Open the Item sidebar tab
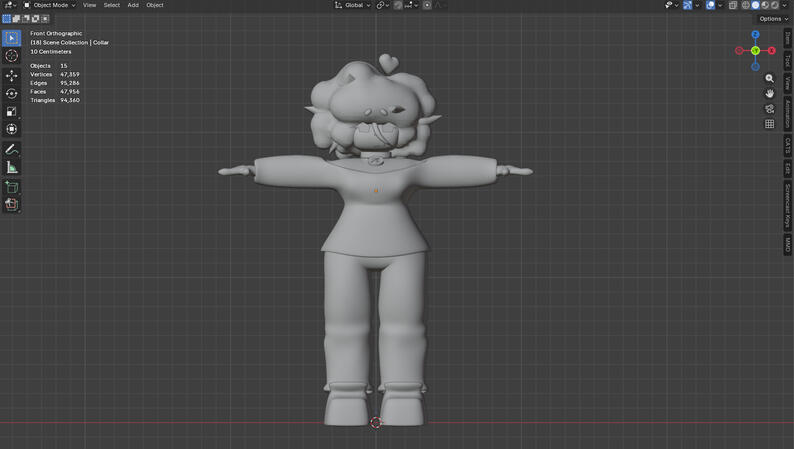This screenshot has width=794, height=449. pyautogui.click(x=787, y=38)
